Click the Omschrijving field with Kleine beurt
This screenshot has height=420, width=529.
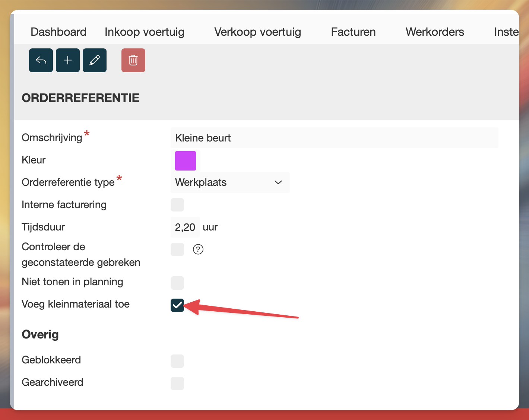pyautogui.click(x=334, y=138)
